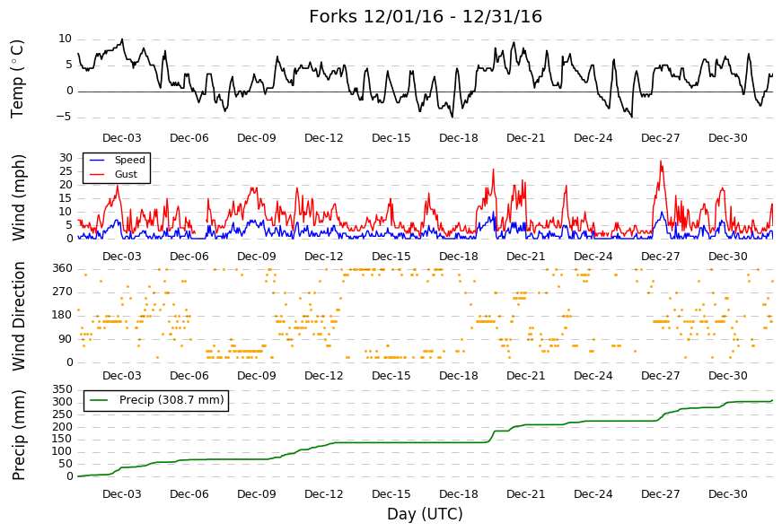Click the Wind (mph) axis label
The width and height of the screenshot is (782, 532).
coord(19,197)
